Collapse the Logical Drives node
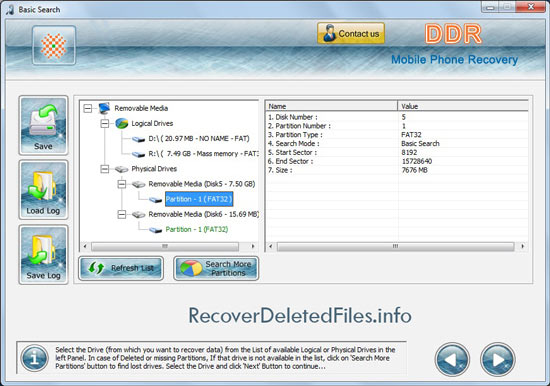The height and width of the screenshot is (386, 550). point(105,124)
